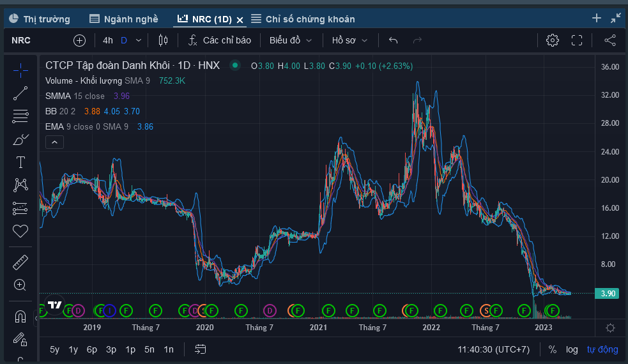Redo the chart action
This screenshot has height=364, width=628.
(417, 40)
